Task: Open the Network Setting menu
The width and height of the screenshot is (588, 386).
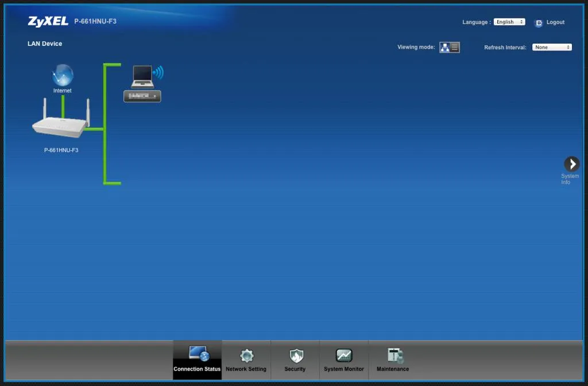Action: point(246,360)
